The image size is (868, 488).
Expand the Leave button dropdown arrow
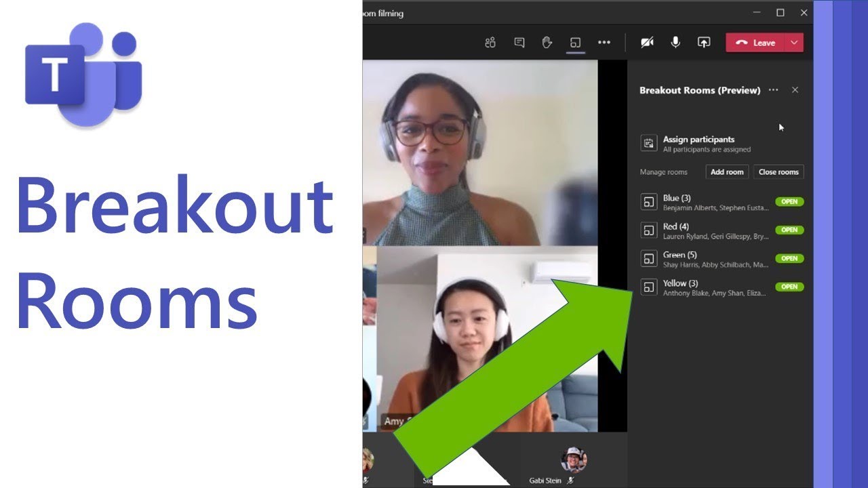coord(794,43)
